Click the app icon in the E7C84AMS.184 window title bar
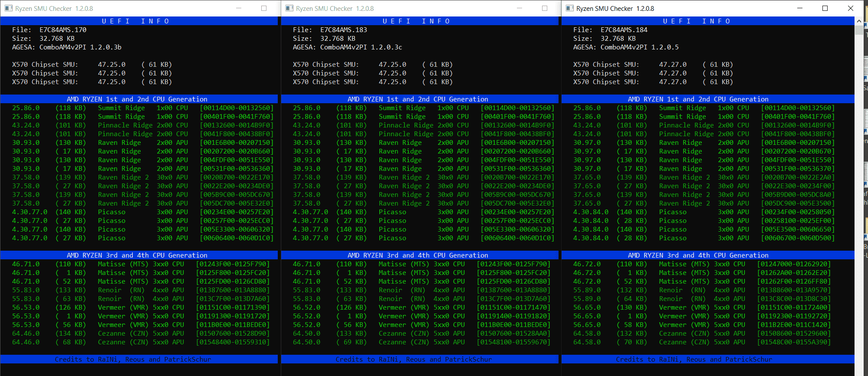This screenshot has width=868, height=376. [570, 8]
